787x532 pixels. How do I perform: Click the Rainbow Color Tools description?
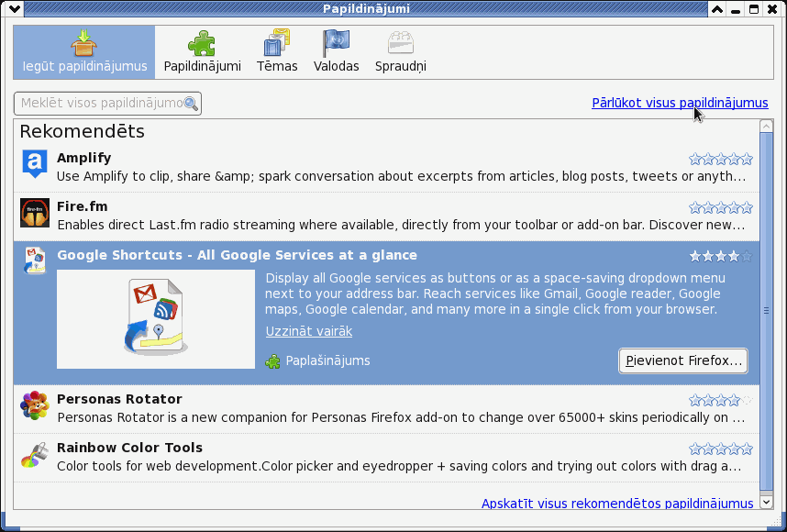(399, 466)
